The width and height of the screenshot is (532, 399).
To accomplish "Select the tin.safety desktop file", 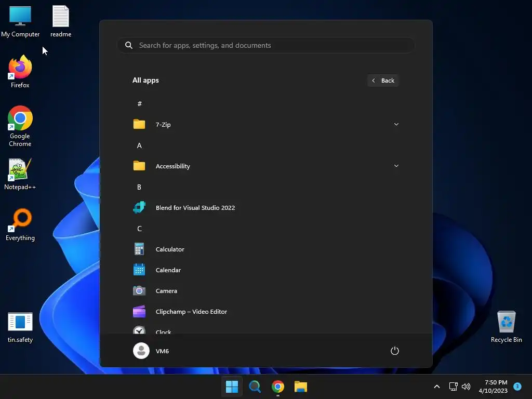I will (x=20, y=327).
